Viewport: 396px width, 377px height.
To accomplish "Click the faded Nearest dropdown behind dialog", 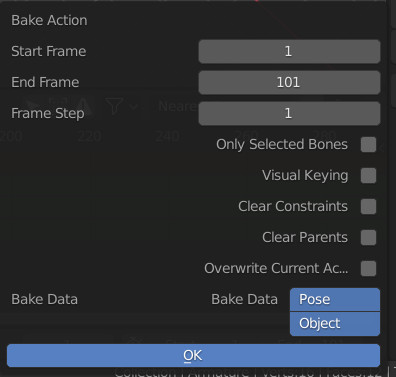I will [178, 106].
